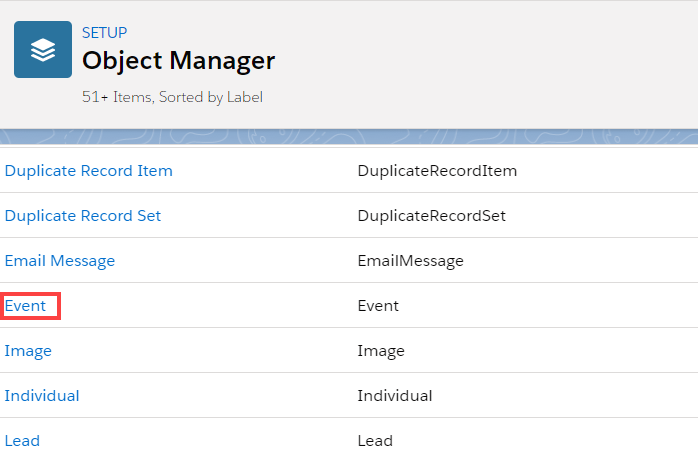Open the Duplicate Record Set object
Image resolution: width=698 pixels, height=462 pixels.
(83, 216)
